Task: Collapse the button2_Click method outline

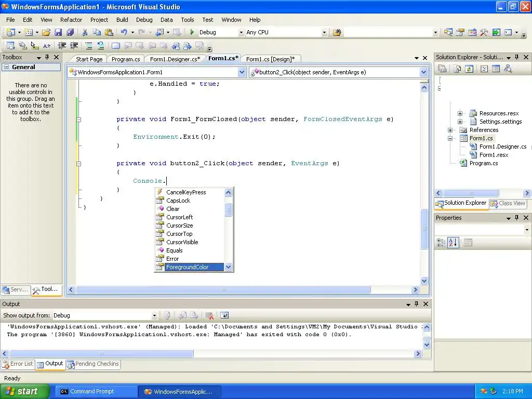Action: [x=79, y=164]
